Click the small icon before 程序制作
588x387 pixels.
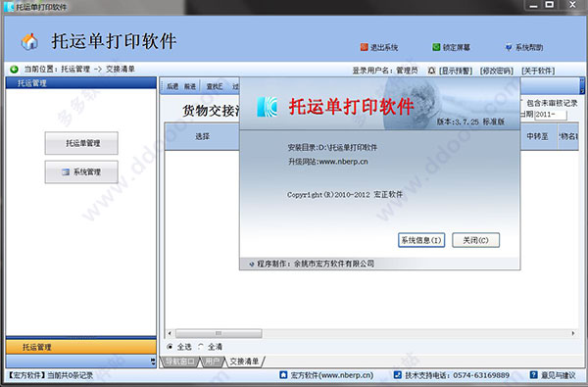pos(252,264)
